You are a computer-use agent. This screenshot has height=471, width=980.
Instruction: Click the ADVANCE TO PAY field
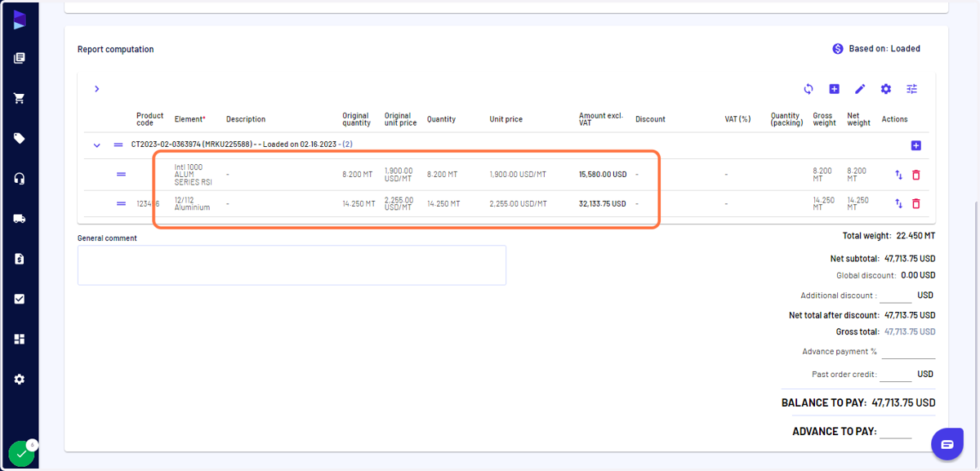click(x=896, y=431)
